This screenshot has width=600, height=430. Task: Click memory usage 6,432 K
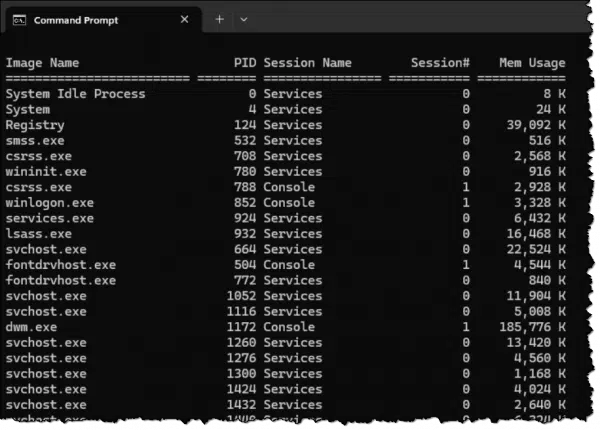pos(540,218)
